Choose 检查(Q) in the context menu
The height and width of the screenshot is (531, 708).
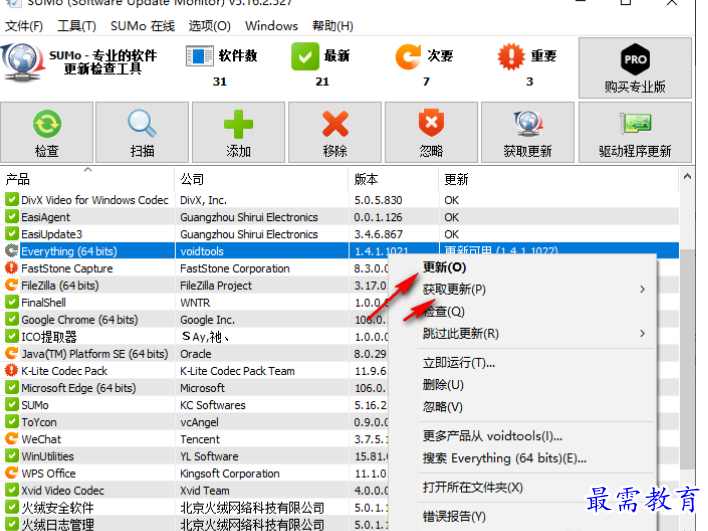point(522,312)
